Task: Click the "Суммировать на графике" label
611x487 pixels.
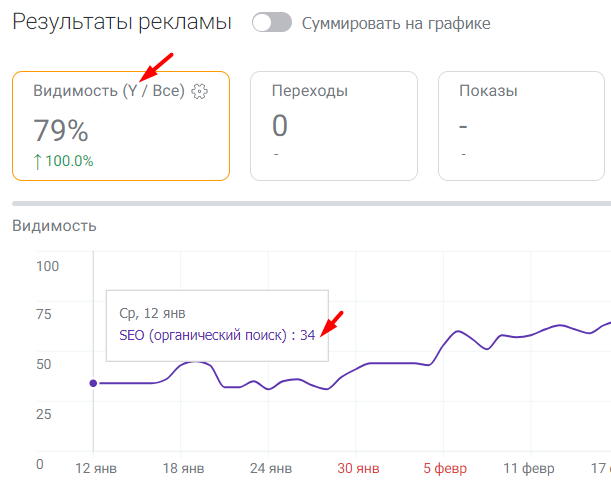Action: tap(396, 23)
